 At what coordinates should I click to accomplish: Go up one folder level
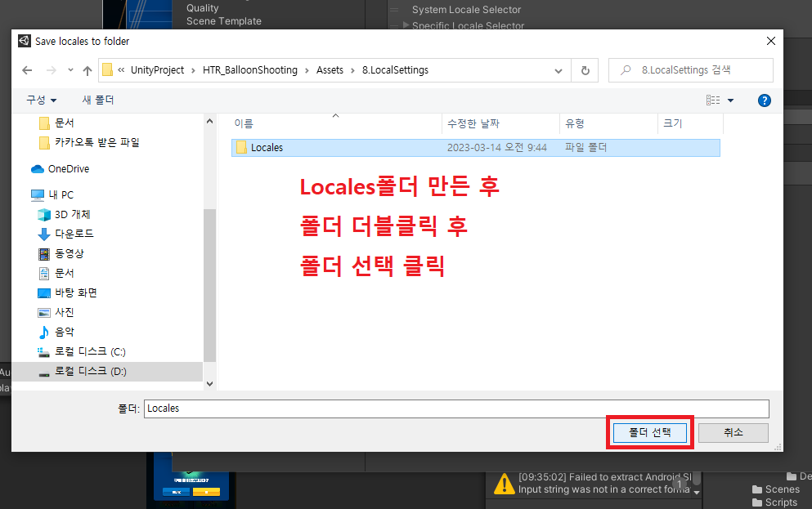point(87,70)
